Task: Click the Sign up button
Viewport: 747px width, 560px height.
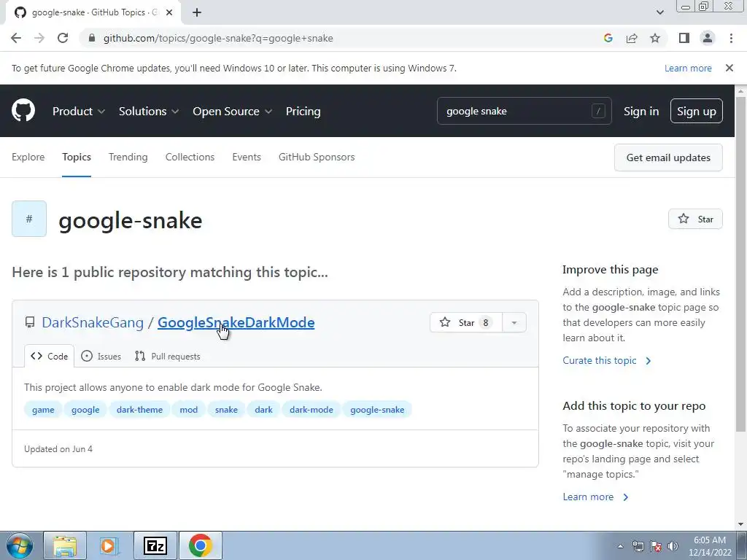Action: click(x=696, y=111)
